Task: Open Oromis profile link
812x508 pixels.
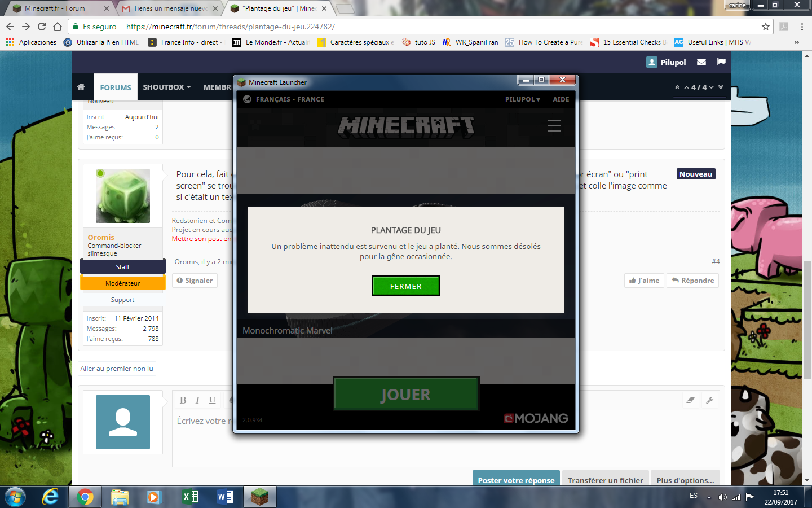Action: click(x=101, y=237)
